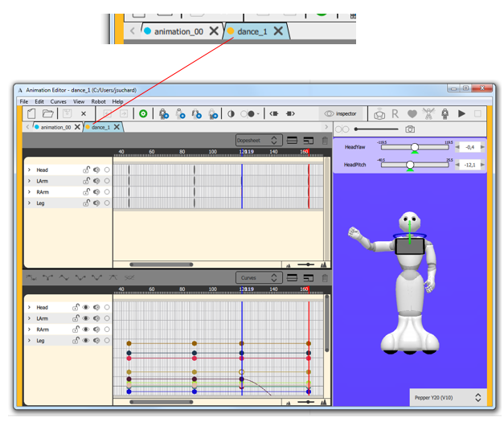The image size is (504, 422).
Task: Toggle lock on Dopesheet Head row
Action: pos(86,170)
